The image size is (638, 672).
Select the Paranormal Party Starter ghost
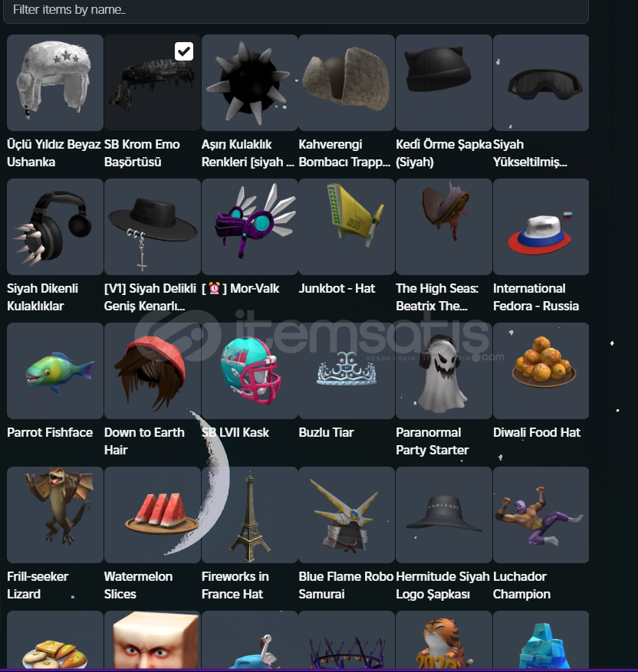click(444, 371)
